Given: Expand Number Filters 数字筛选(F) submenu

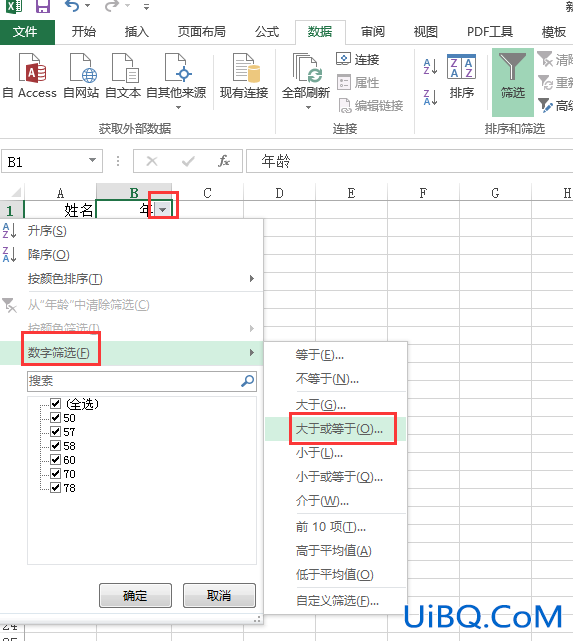Looking at the screenshot, I should point(131,353).
